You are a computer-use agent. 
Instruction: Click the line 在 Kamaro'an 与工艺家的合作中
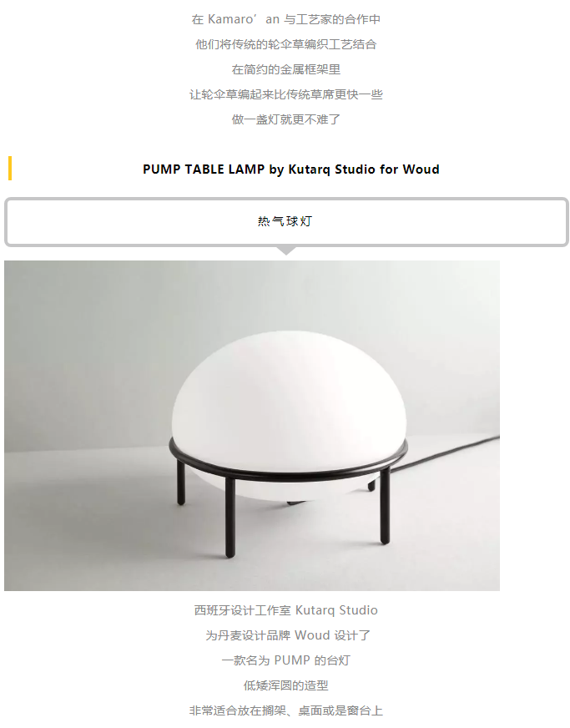pos(286,19)
